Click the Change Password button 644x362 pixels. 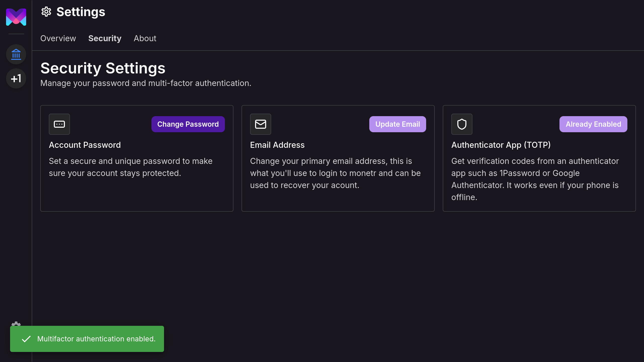click(x=188, y=124)
